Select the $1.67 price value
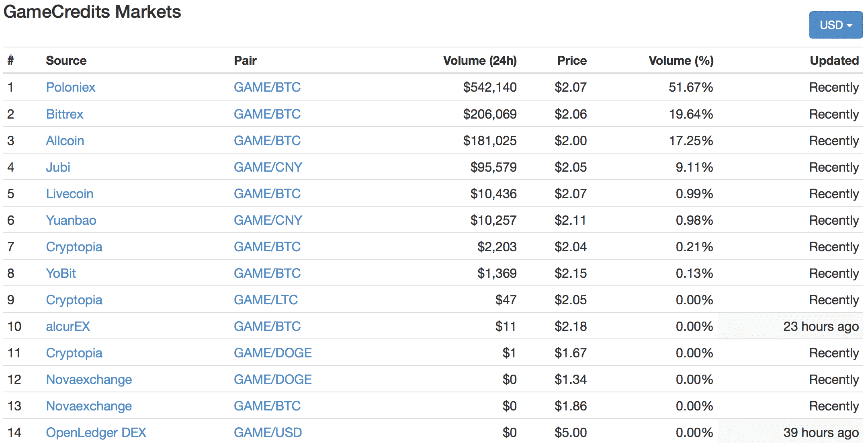 (x=571, y=353)
